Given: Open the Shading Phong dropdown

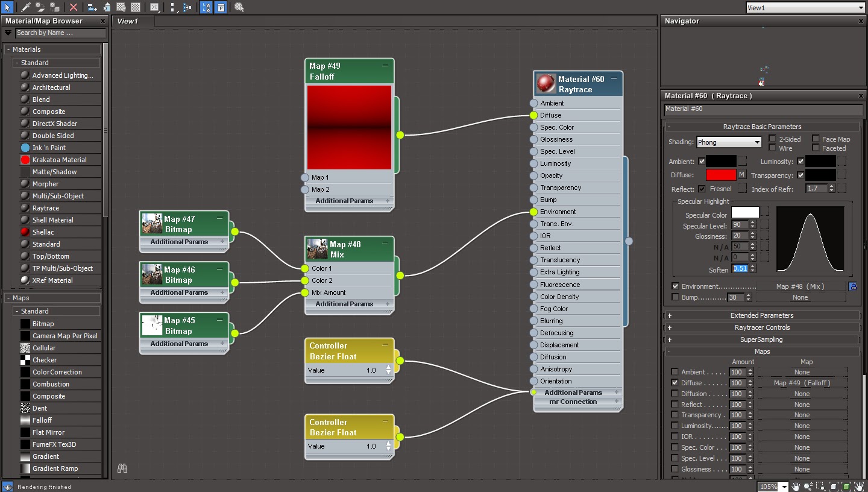Looking at the screenshot, I should point(729,142).
